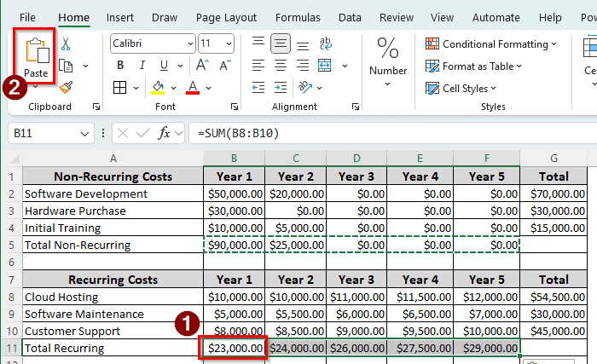The image size is (597, 364).
Task: Click the Select All corner triangle
Action: tap(14, 159)
